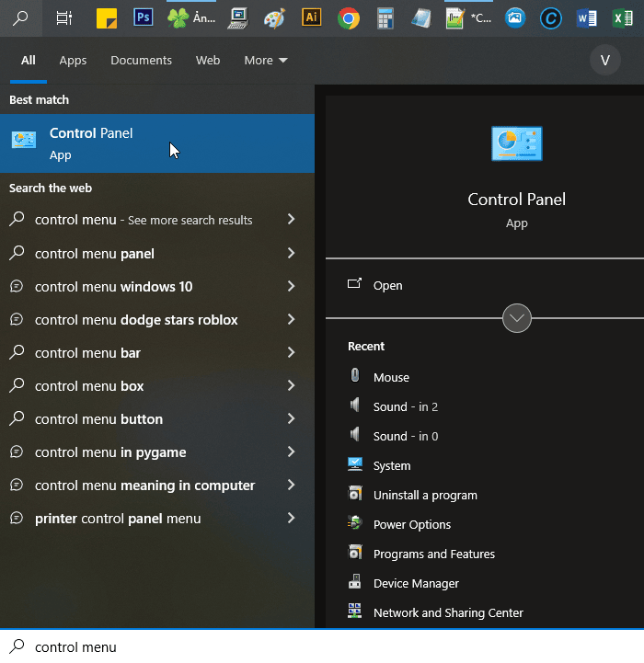The height and width of the screenshot is (663, 644).
Task: Select 'control menu meaning in computer' suggestion
Action: [x=144, y=485]
